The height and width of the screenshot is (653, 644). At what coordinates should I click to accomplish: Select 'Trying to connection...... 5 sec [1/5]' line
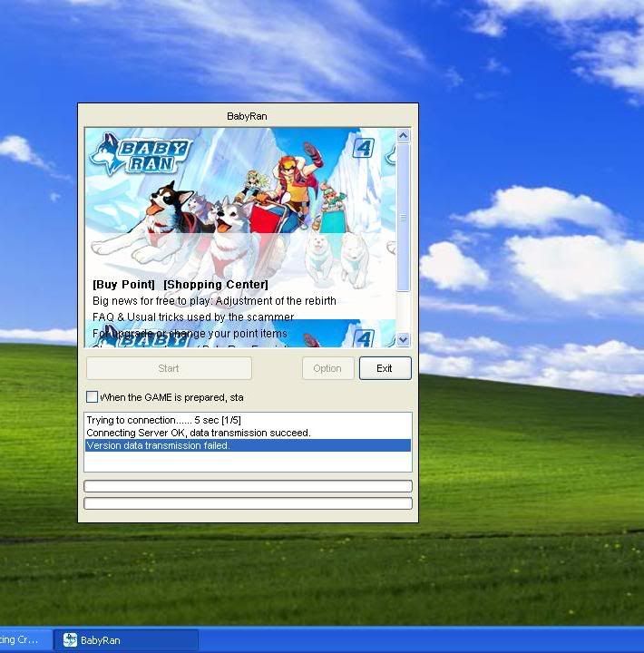pyautogui.click(x=248, y=420)
